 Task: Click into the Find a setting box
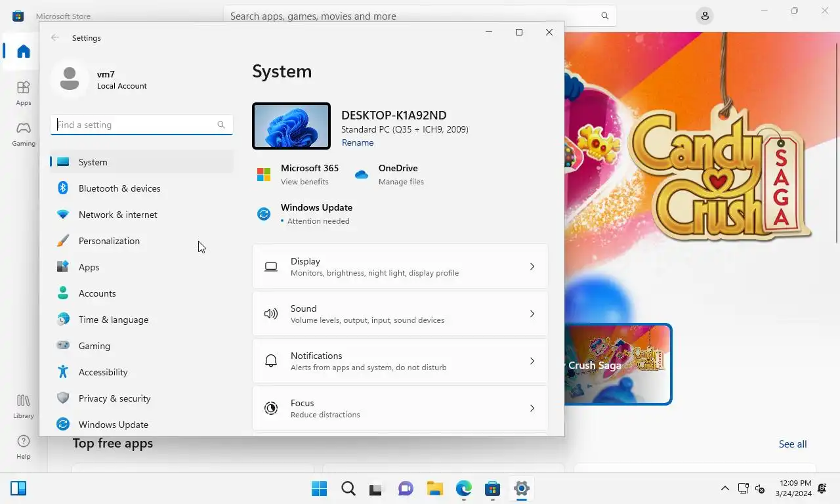point(142,125)
